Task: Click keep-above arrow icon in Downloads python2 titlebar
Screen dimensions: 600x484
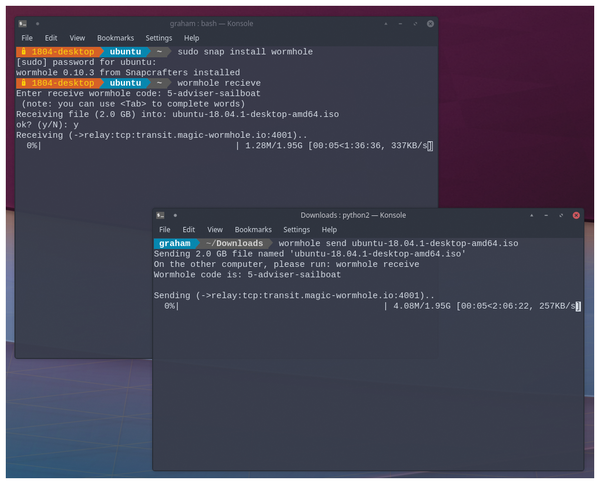Action: pos(532,215)
